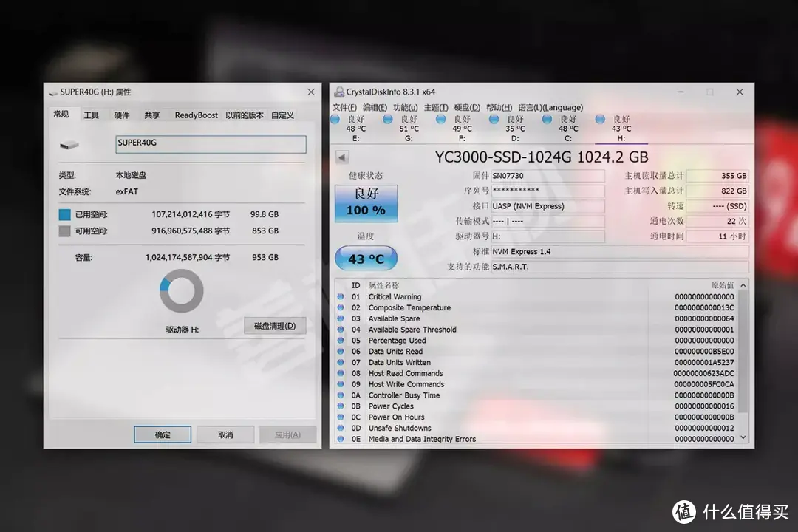The image size is (798, 532).
Task: Click the 22 次 power on count value
Action: (717, 221)
